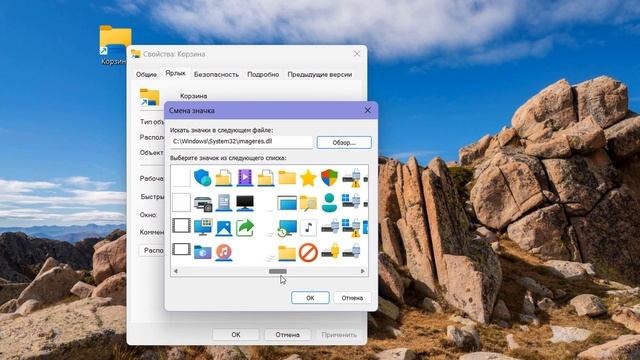Select the printer with camera icon

point(203,203)
